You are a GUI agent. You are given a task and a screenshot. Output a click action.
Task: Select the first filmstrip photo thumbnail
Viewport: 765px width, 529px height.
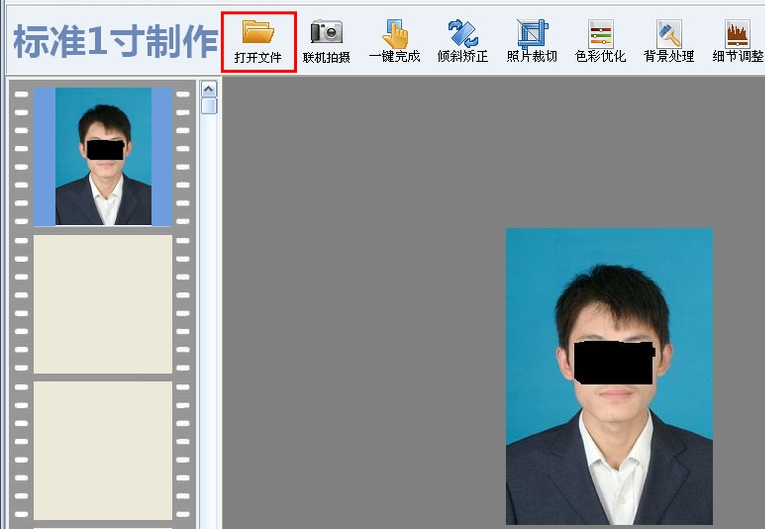(x=103, y=157)
